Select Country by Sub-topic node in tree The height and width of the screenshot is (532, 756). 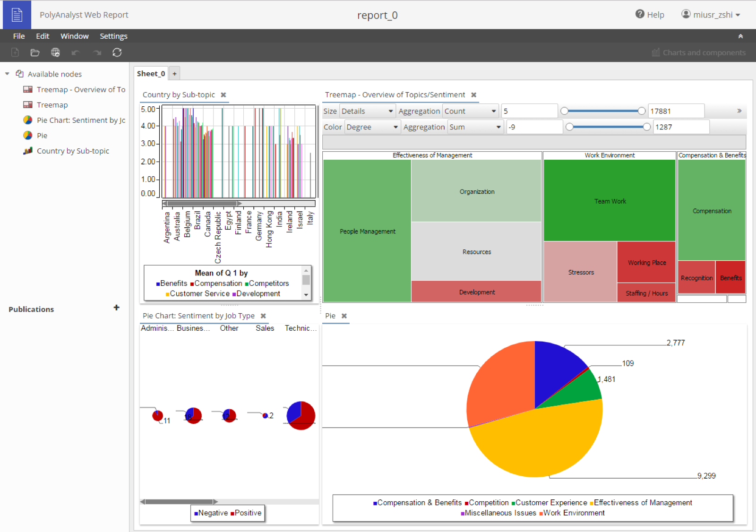point(73,151)
